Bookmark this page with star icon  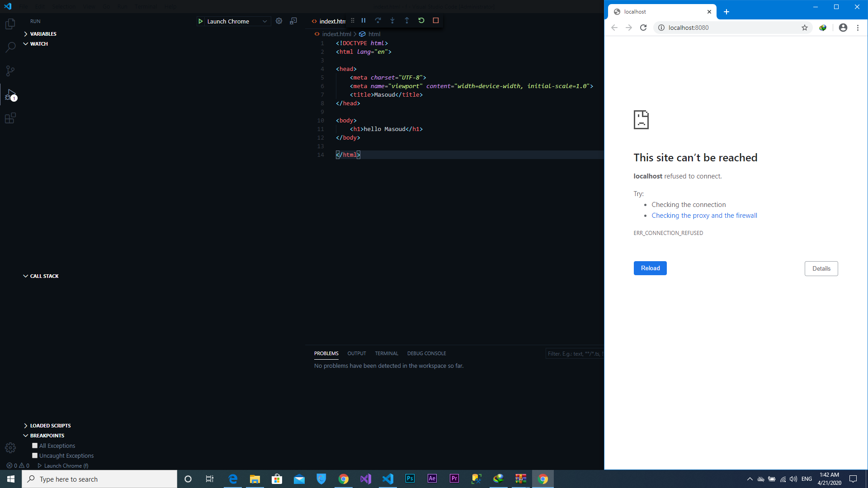pyautogui.click(x=805, y=28)
